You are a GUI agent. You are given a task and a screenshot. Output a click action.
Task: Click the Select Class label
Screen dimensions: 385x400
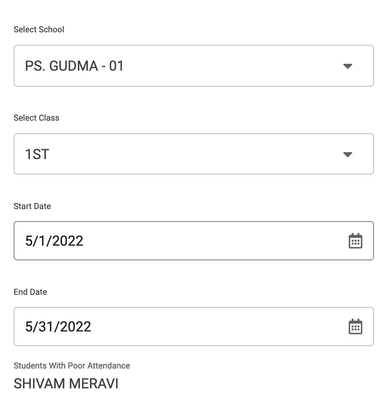tap(36, 118)
